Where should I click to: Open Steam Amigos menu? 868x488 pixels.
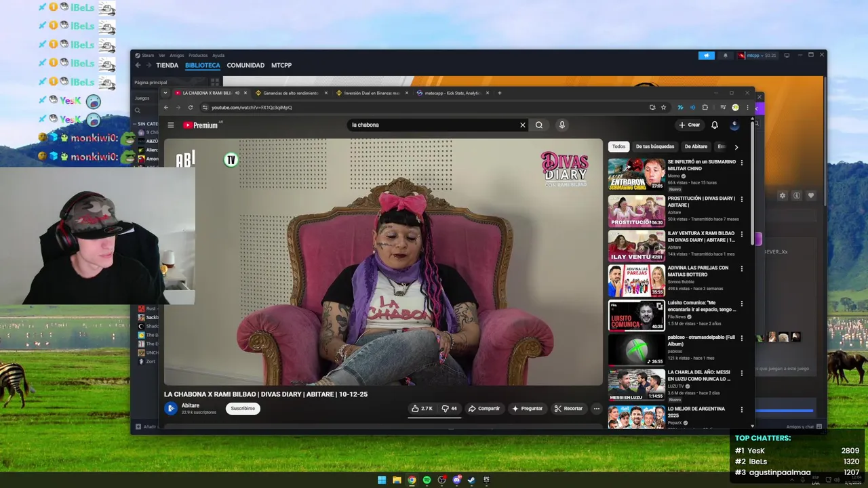(177, 56)
